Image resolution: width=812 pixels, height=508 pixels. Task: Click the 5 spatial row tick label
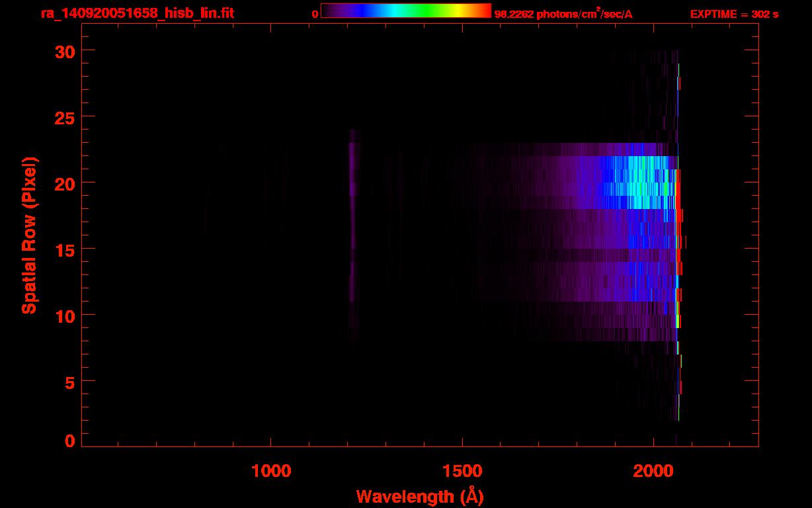70,382
